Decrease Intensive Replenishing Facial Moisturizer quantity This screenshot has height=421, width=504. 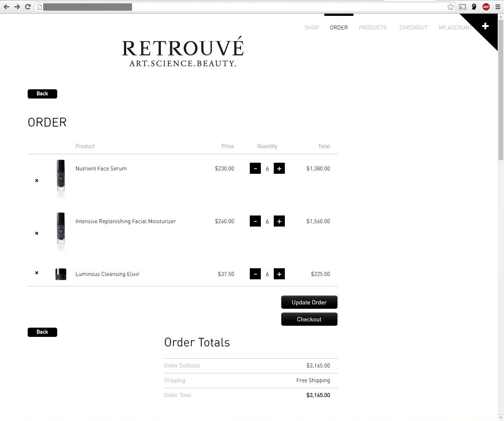click(255, 221)
